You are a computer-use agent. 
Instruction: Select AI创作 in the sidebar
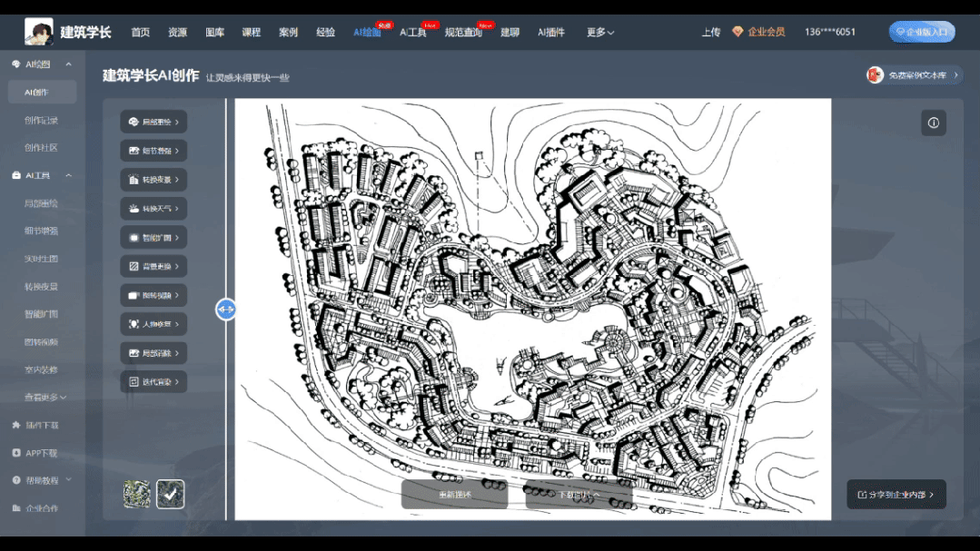pos(42,92)
